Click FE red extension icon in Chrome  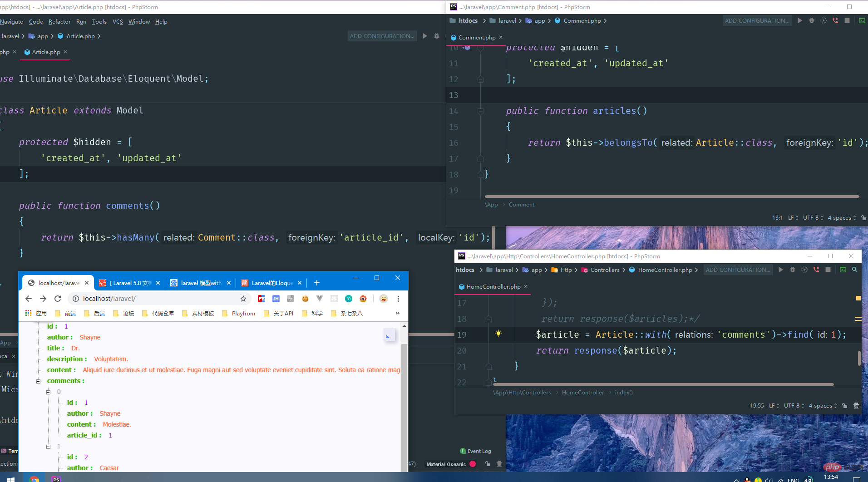(x=261, y=299)
